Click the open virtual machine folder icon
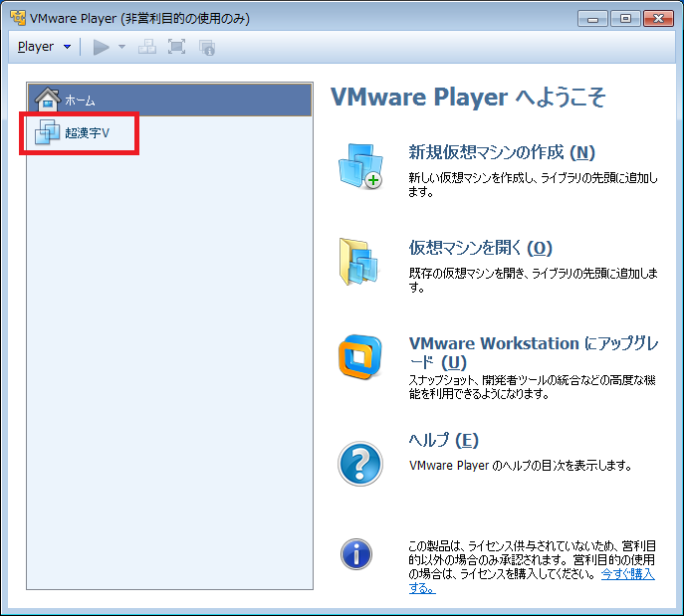 pyautogui.click(x=358, y=263)
